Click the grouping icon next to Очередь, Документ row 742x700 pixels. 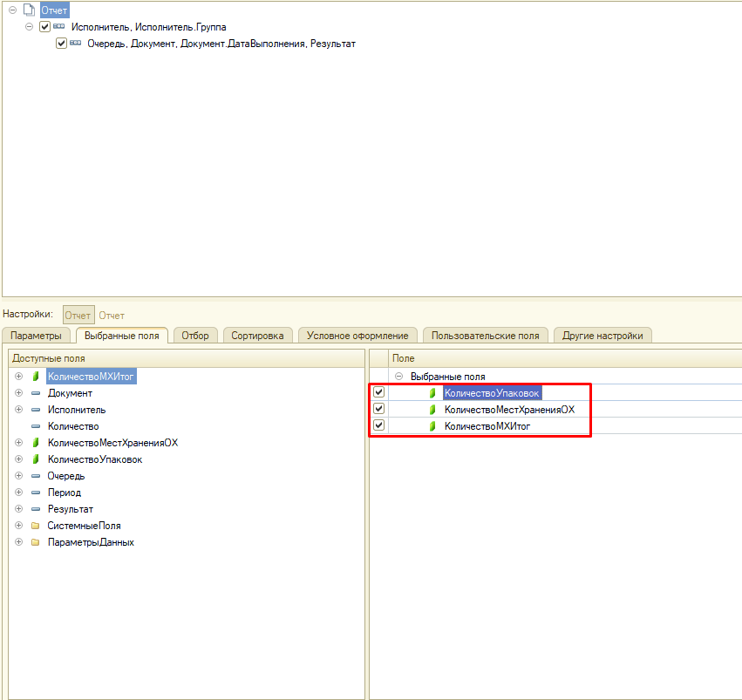pos(75,43)
